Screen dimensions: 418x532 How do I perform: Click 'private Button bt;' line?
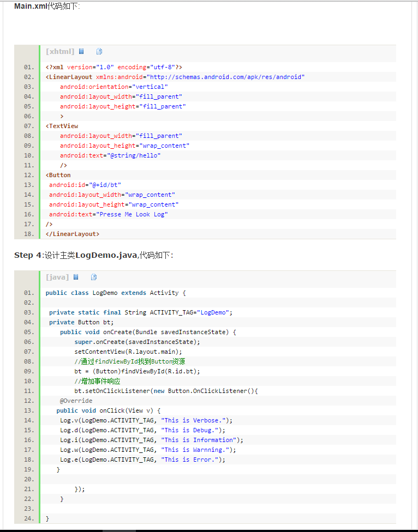(81, 322)
